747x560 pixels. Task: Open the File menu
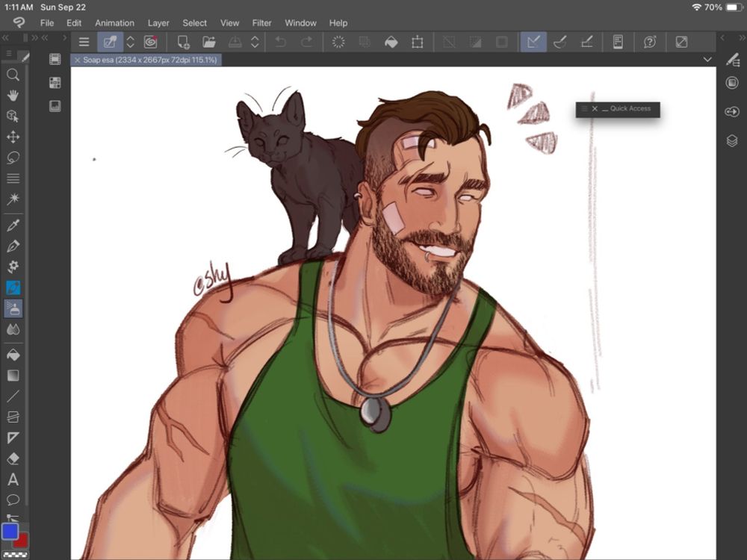(46, 23)
